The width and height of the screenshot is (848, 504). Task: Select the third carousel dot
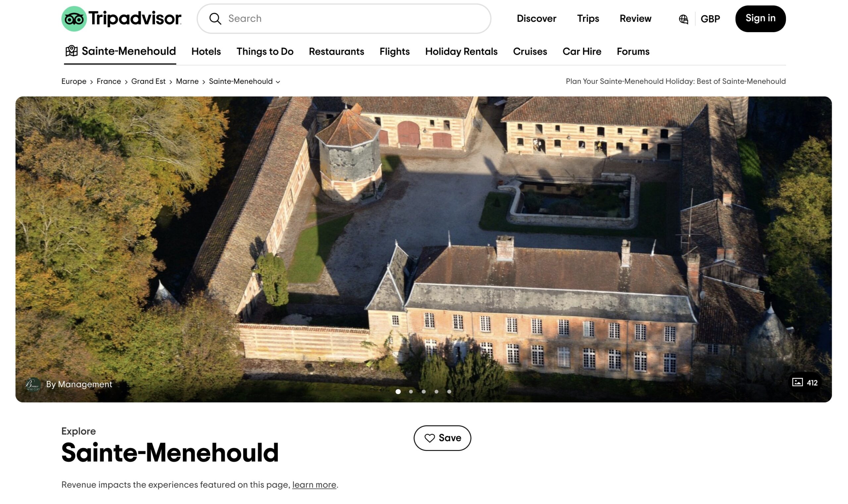click(x=423, y=392)
